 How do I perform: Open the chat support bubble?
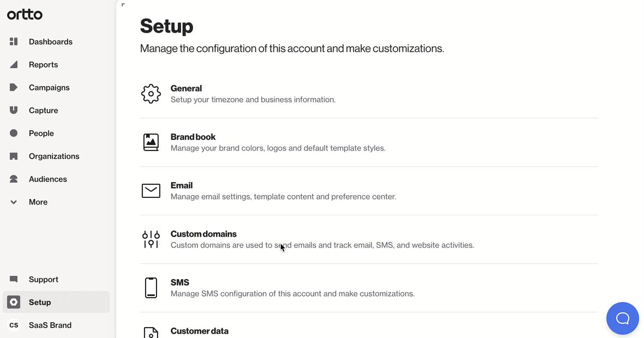[622, 318]
